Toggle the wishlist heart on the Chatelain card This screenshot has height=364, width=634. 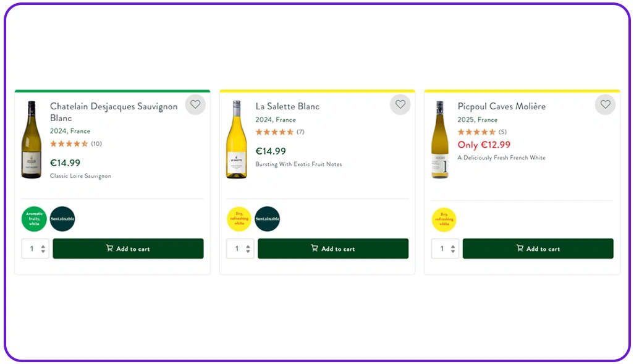click(x=195, y=104)
